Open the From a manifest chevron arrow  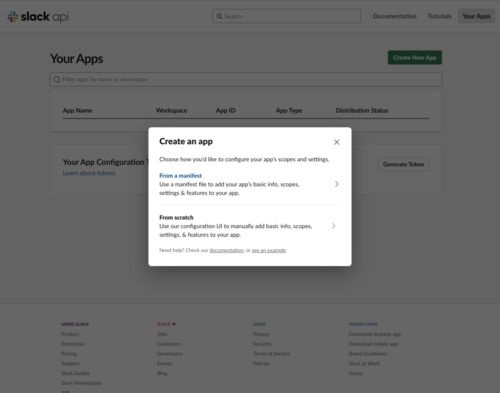[337, 184]
